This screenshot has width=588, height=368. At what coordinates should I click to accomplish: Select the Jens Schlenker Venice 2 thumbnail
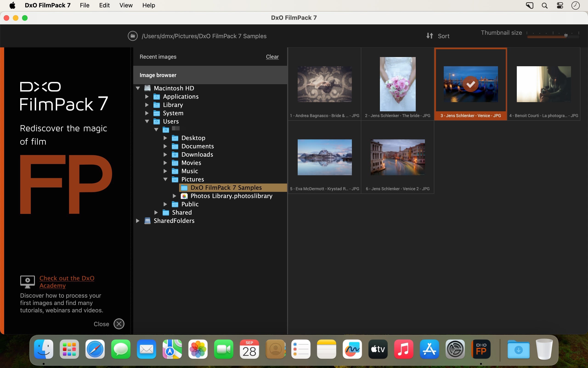398,157
